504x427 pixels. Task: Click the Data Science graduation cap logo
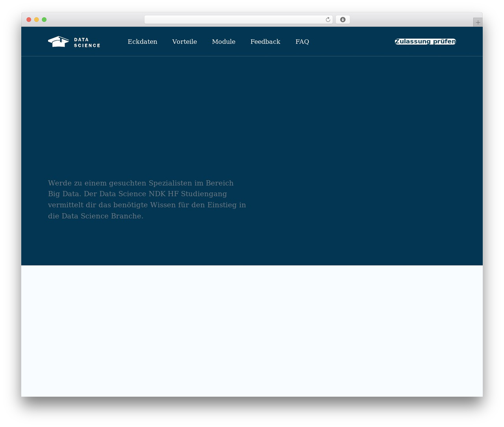coord(58,42)
